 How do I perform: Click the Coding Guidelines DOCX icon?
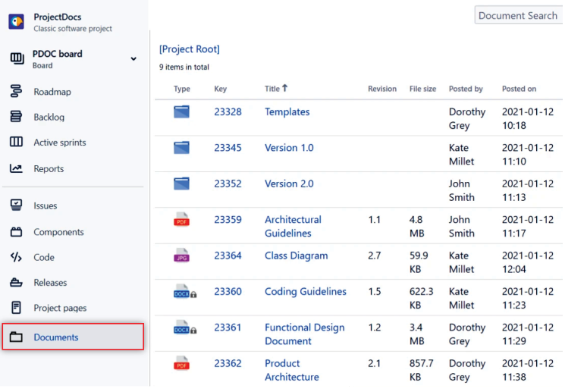coord(181,291)
